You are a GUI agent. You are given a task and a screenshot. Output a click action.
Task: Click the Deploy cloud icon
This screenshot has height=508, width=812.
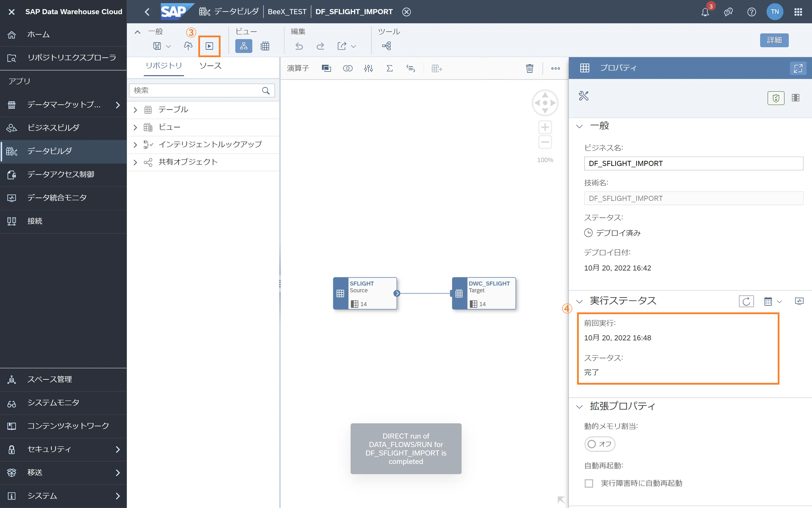(188, 46)
